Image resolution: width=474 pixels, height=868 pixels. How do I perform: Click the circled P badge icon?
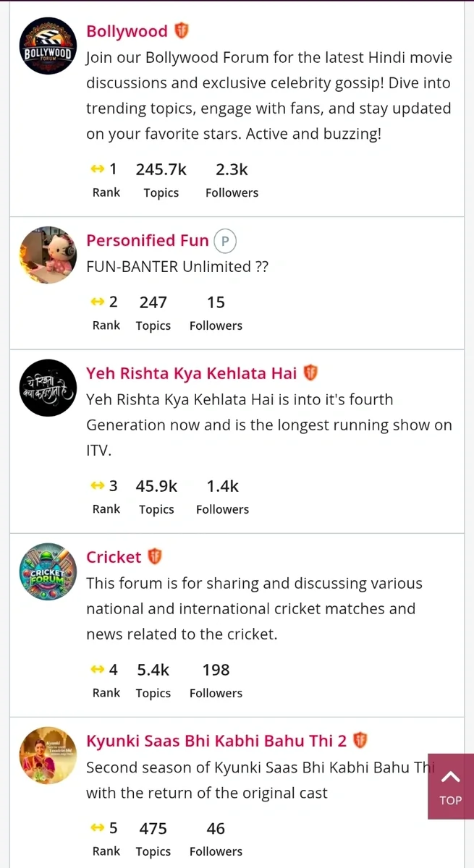(x=225, y=241)
